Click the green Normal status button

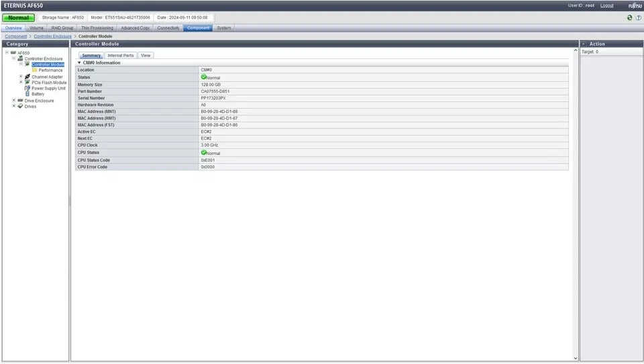click(x=19, y=17)
